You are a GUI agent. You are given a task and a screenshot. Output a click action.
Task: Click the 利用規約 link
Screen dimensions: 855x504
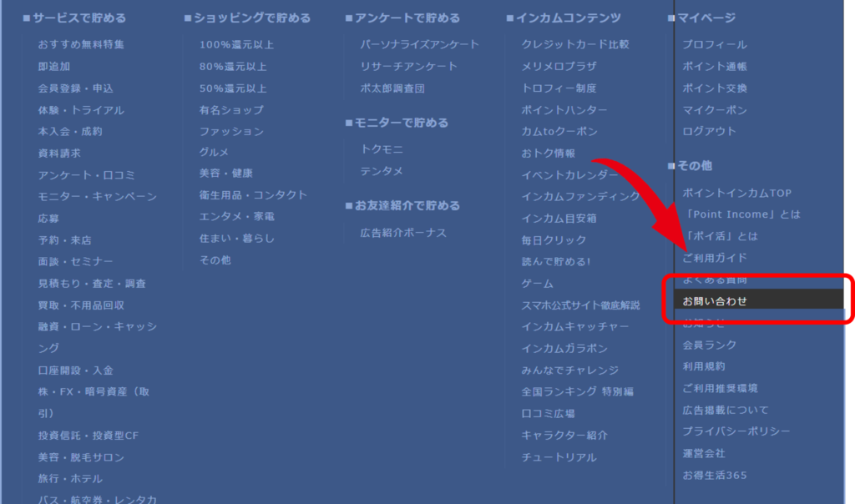pos(704,366)
